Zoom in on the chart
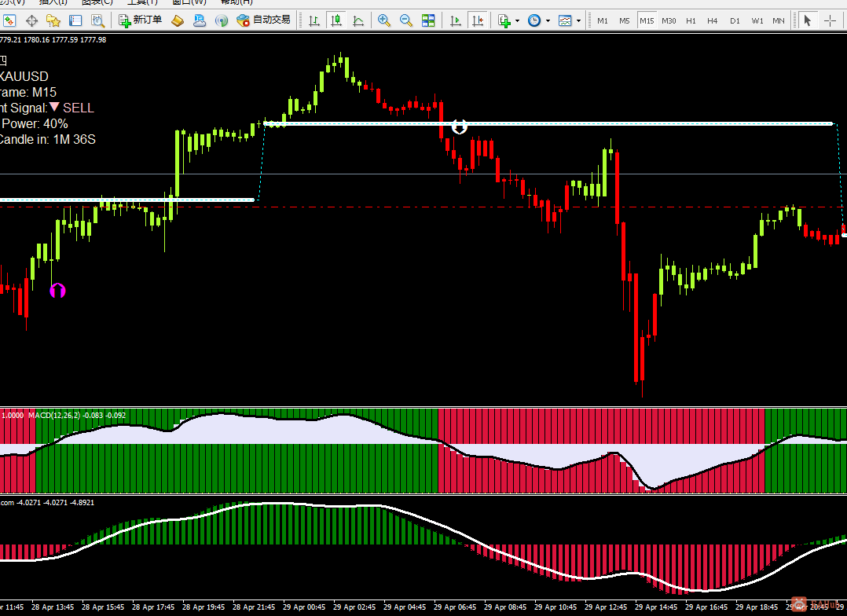This screenshot has width=847, height=616. click(384, 20)
